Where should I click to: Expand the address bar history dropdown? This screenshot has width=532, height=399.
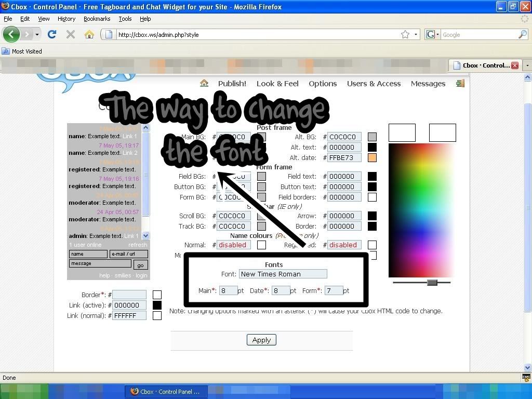[x=416, y=34]
